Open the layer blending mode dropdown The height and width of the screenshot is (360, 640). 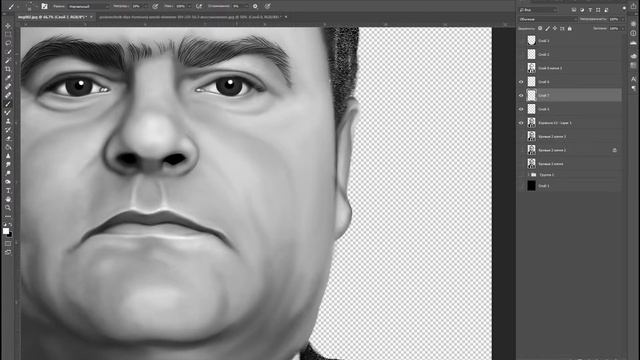(547, 19)
